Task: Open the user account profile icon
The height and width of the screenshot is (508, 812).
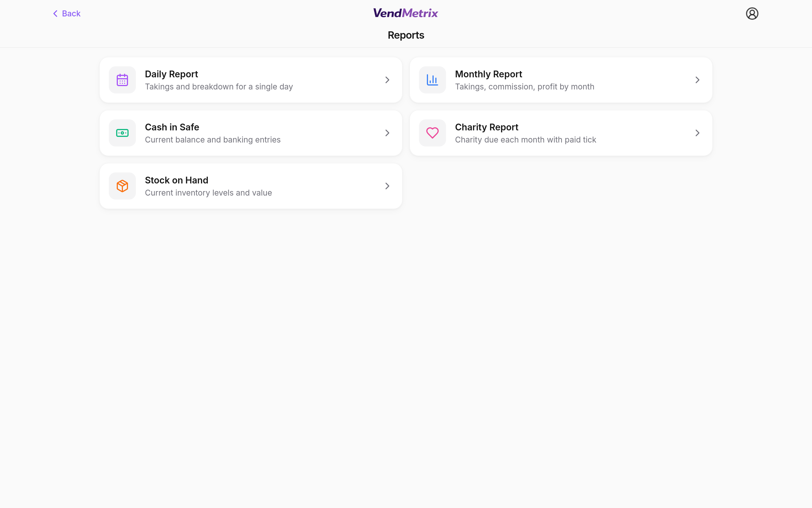Action: click(752, 14)
